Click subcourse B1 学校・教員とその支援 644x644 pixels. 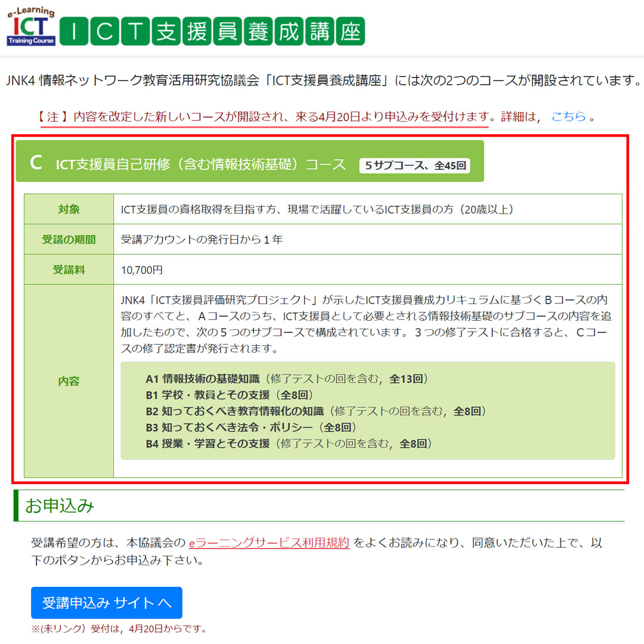point(229,395)
